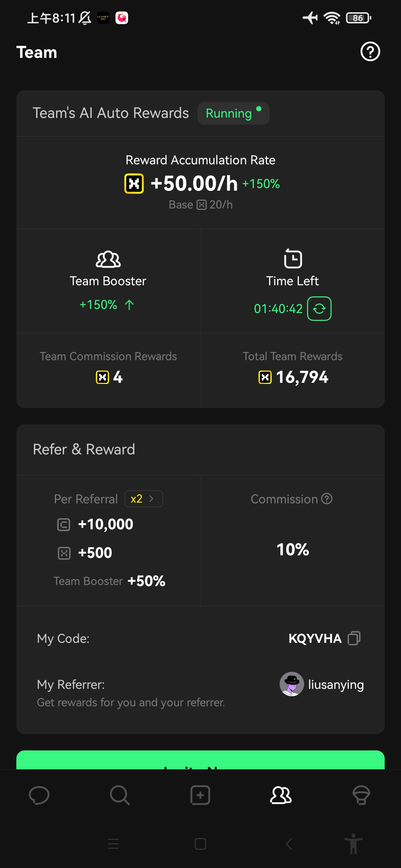Tap the add-new plus icon in bottom bar
The width and height of the screenshot is (401, 868).
tap(200, 795)
